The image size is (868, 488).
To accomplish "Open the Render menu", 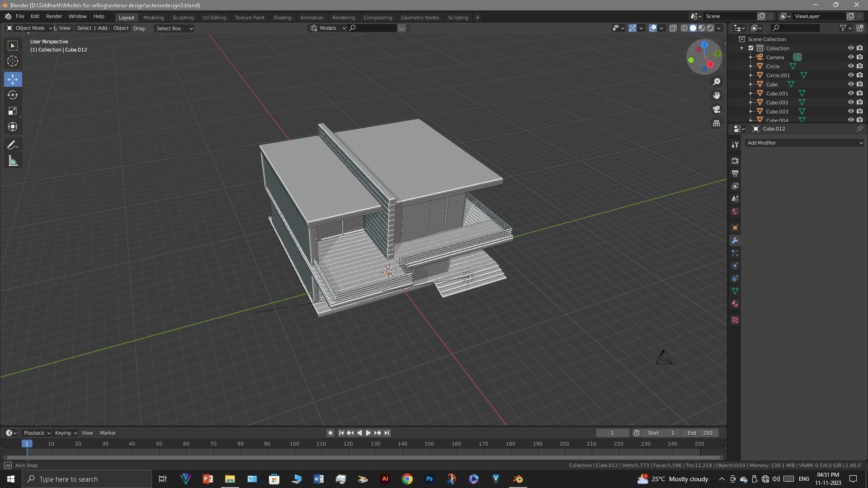I will point(54,16).
